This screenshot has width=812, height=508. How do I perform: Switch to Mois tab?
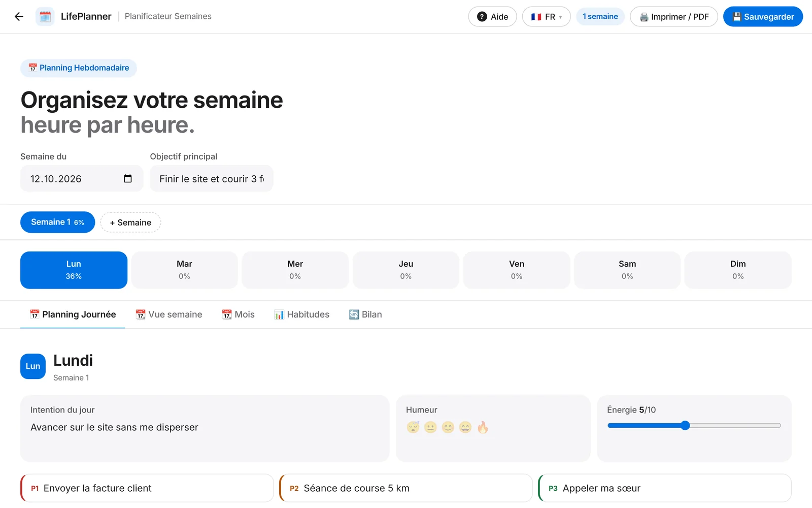click(238, 314)
